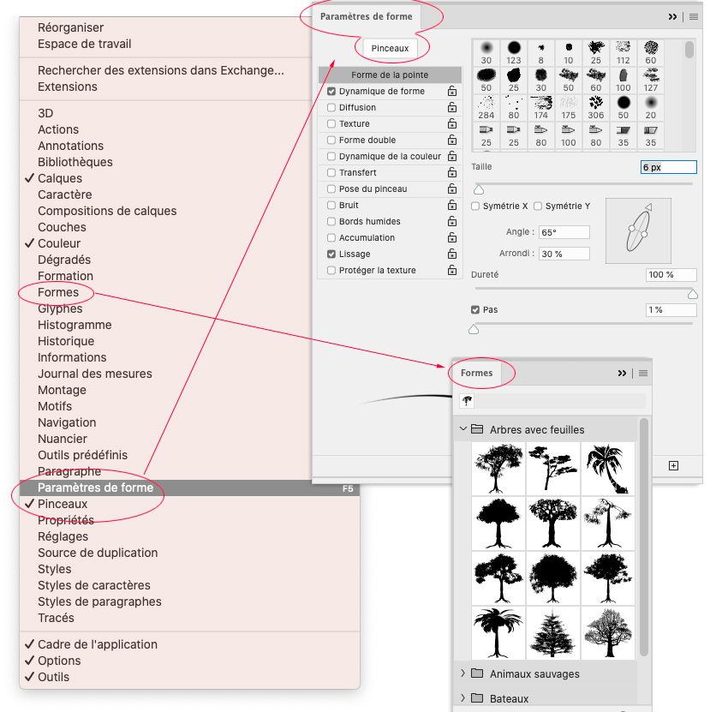Adjust the Dureté slider handle
This screenshot has width=728, height=712.
[693, 294]
